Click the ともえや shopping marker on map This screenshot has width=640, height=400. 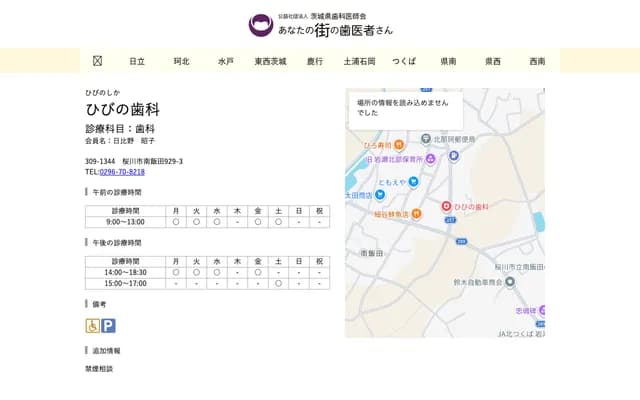380,180
